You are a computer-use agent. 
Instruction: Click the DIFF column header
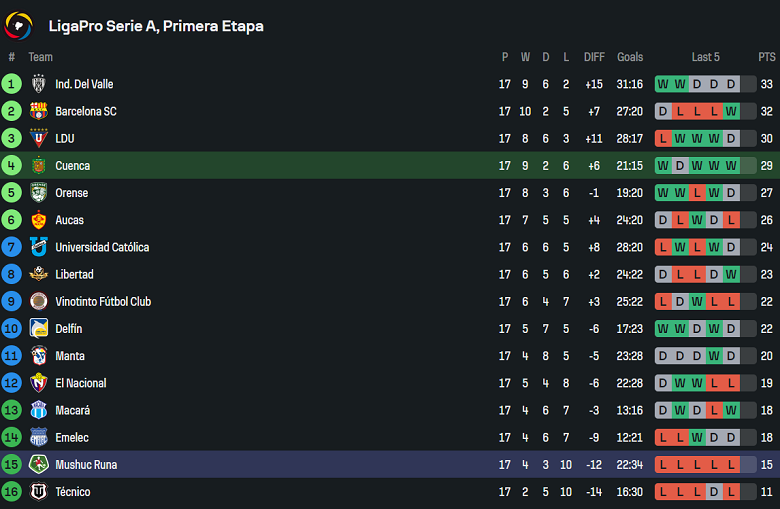(594, 57)
